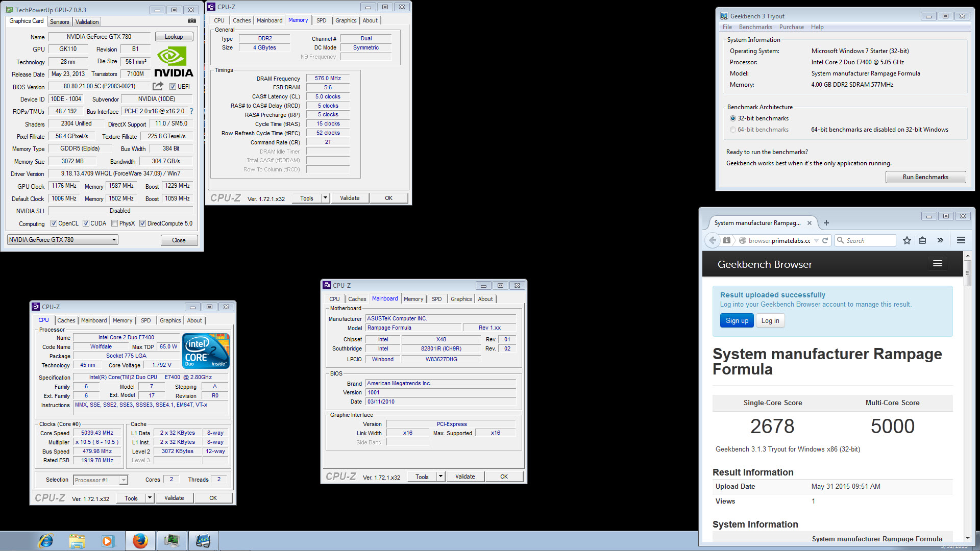Viewport: 980px width, 551px height.
Task: Click the Firefox page scrollbar thumb
Action: [967, 273]
